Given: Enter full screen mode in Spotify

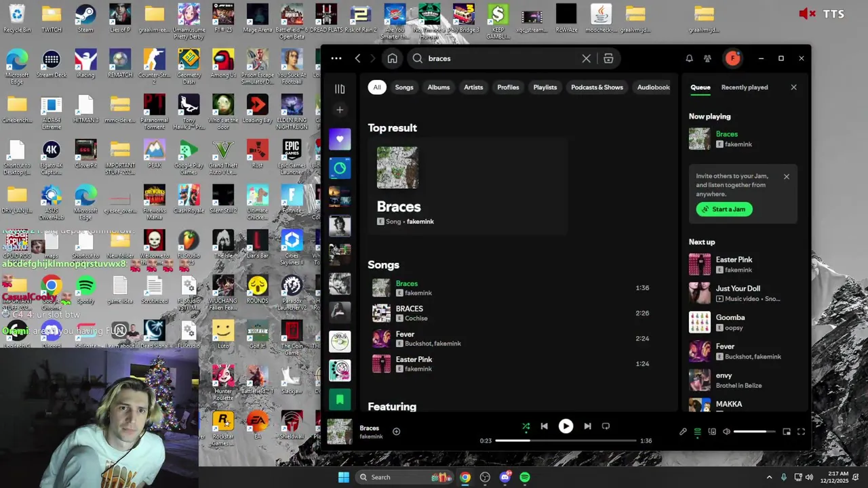Looking at the screenshot, I should pos(801,432).
